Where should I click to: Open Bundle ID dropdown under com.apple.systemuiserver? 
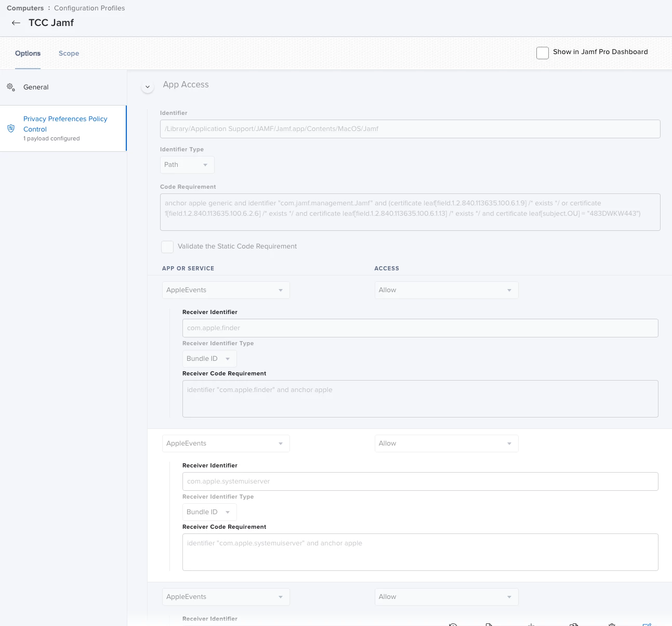(209, 512)
